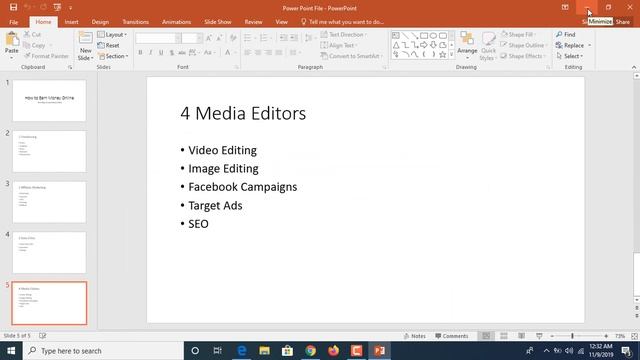Click the Tell me what you want to do box
This screenshot has width=640, height=360.
(342, 22)
